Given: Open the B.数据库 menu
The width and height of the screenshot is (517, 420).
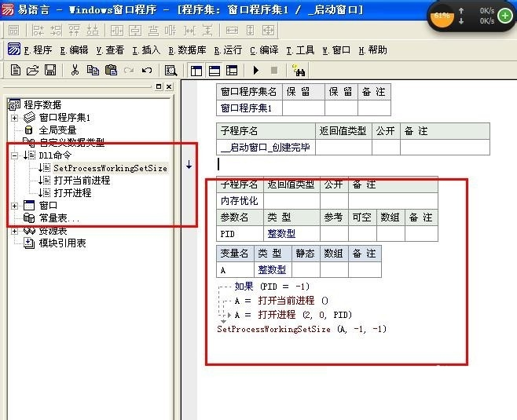Looking at the screenshot, I should (187, 50).
